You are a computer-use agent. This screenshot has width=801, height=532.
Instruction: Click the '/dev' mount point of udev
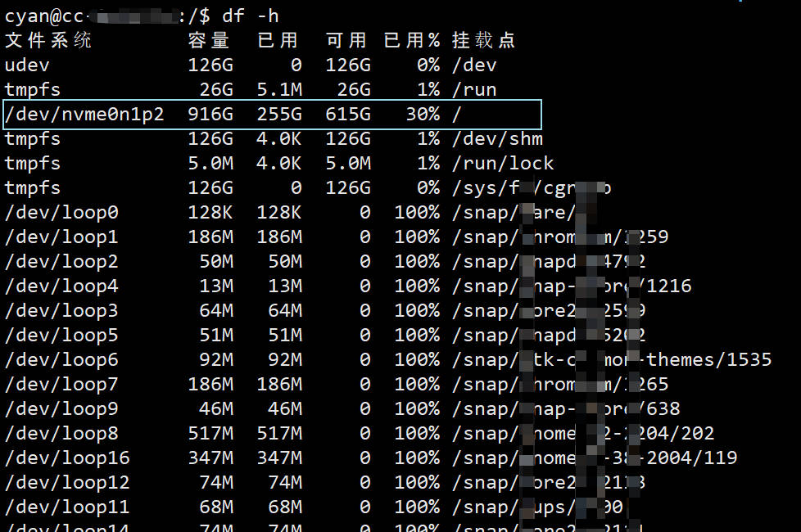pyautogui.click(x=474, y=65)
